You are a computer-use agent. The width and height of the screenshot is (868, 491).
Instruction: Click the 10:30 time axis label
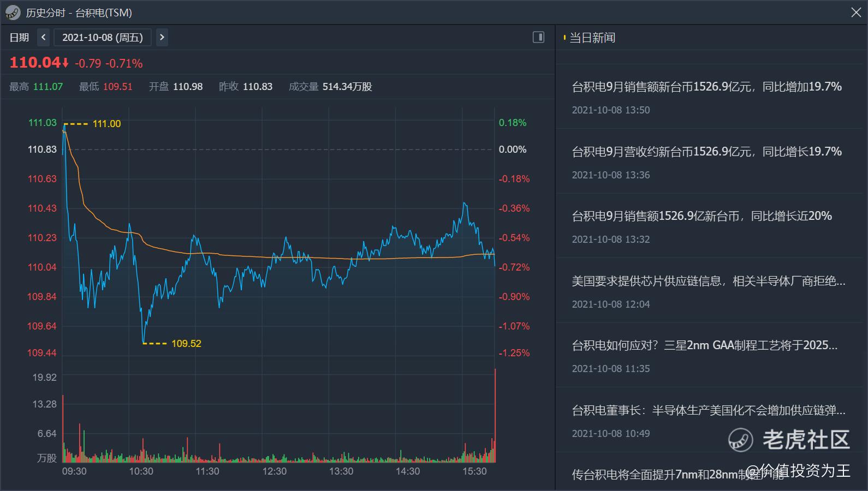pyautogui.click(x=141, y=471)
